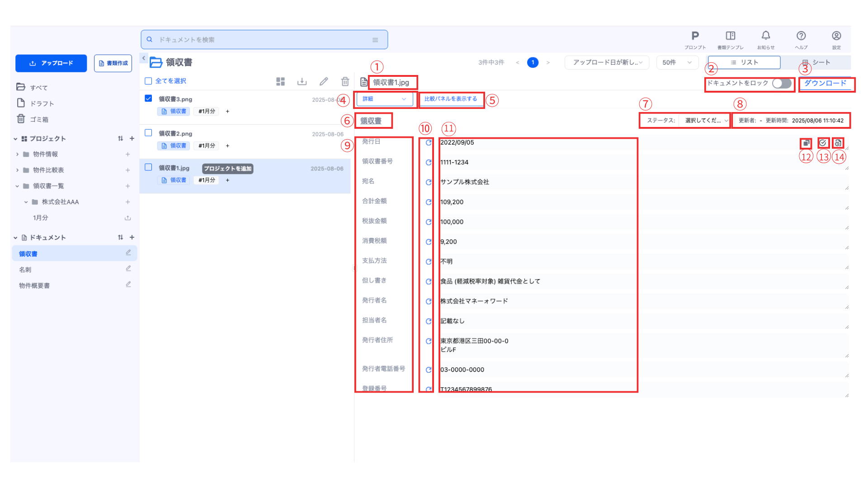
Task: Click the アップロード button
Action: (x=51, y=63)
